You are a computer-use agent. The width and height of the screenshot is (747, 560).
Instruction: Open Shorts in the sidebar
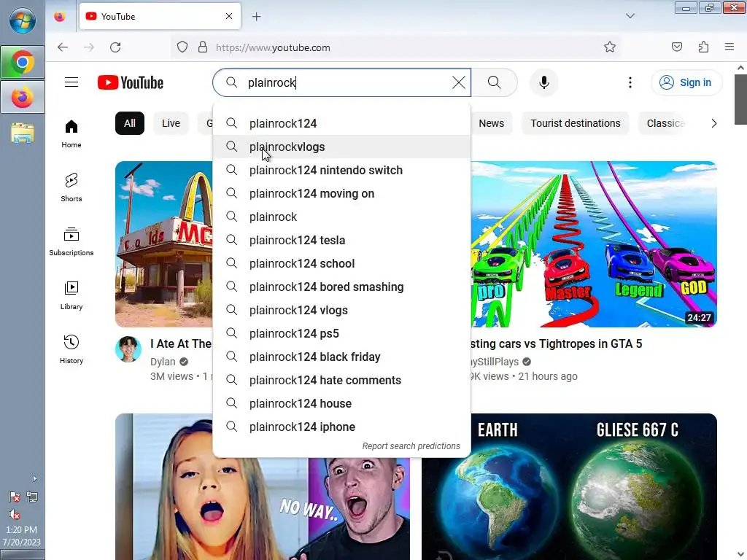coord(71,187)
